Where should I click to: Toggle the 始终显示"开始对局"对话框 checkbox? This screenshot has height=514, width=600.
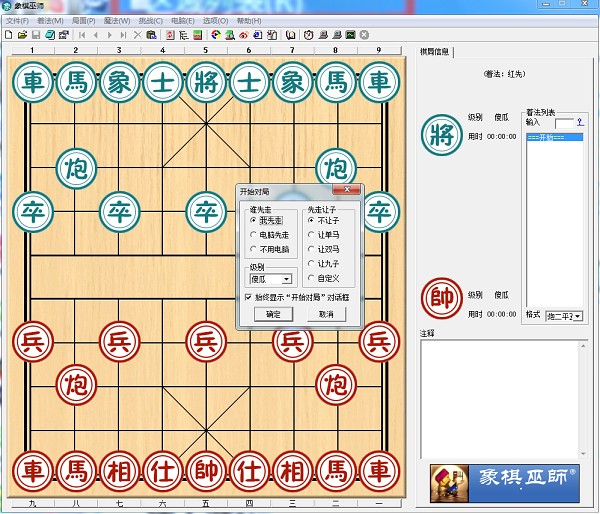(x=248, y=297)
